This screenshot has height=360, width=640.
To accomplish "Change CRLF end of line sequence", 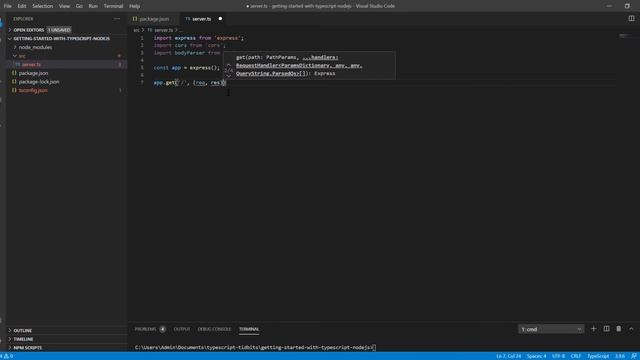I will 576,356.
